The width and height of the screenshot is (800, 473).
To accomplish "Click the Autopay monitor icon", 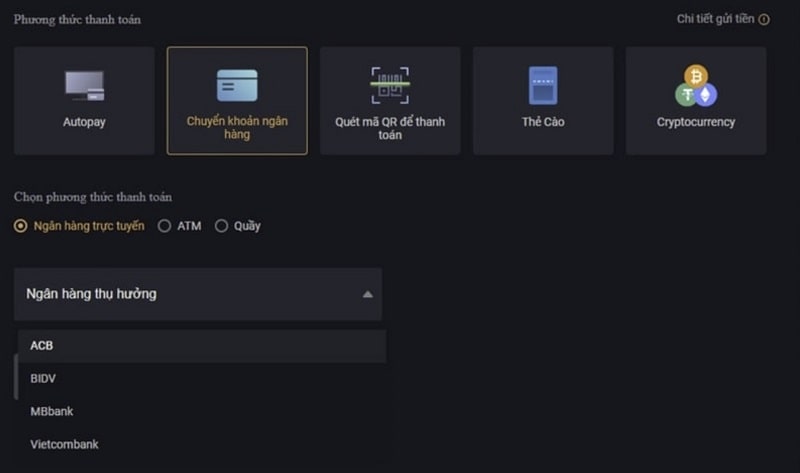I will [x=85, y=86].
